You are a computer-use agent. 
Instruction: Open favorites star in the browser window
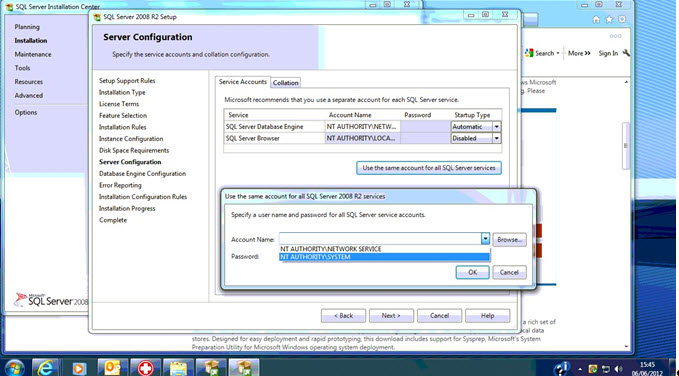click(609, 19)
